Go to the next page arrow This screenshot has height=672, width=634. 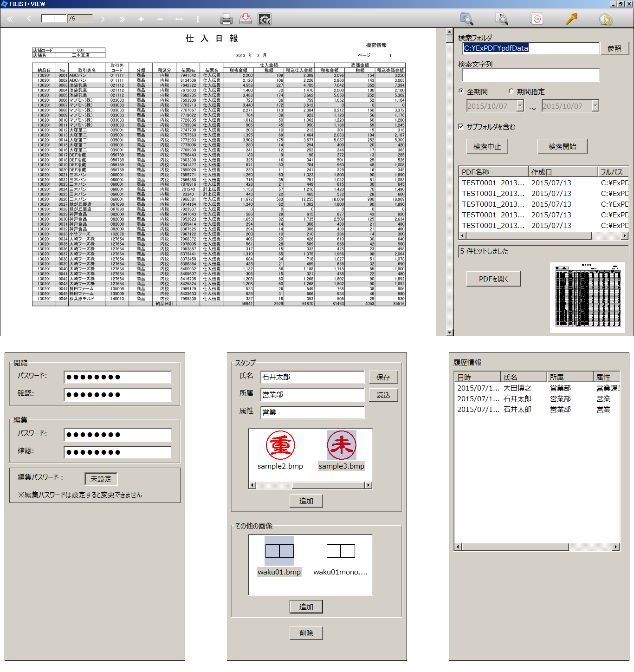click(103, 19)
